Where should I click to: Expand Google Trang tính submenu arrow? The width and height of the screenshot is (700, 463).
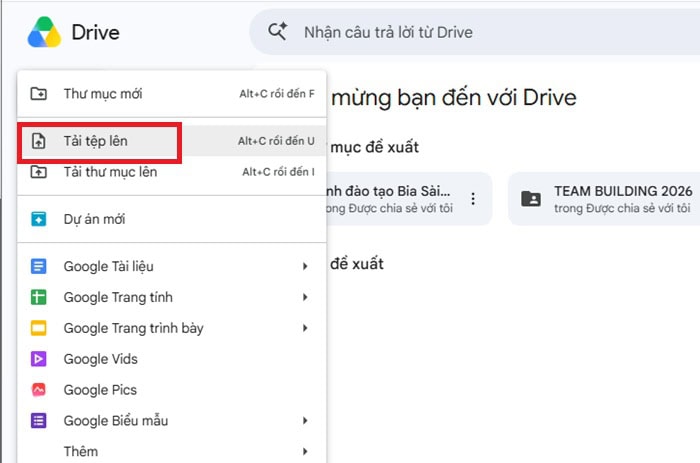pyautogui.click(x=305, y=297)
